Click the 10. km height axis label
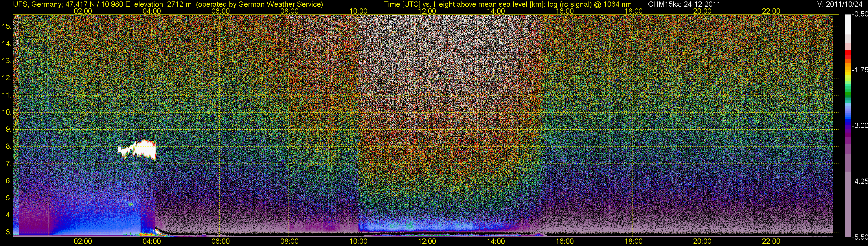Image resolution: width=868 pixels, height=246 pixels. [6, 112]
